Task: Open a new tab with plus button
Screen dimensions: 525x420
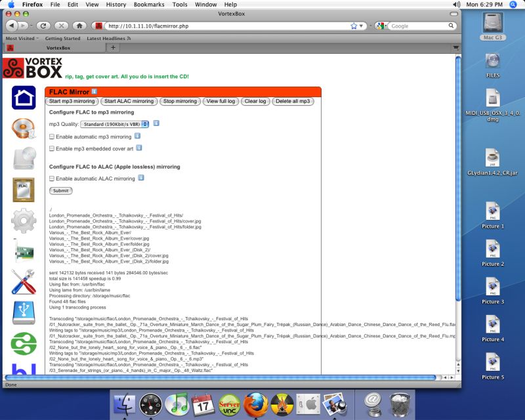Action: pyautogui.click(x=113, y=47)
